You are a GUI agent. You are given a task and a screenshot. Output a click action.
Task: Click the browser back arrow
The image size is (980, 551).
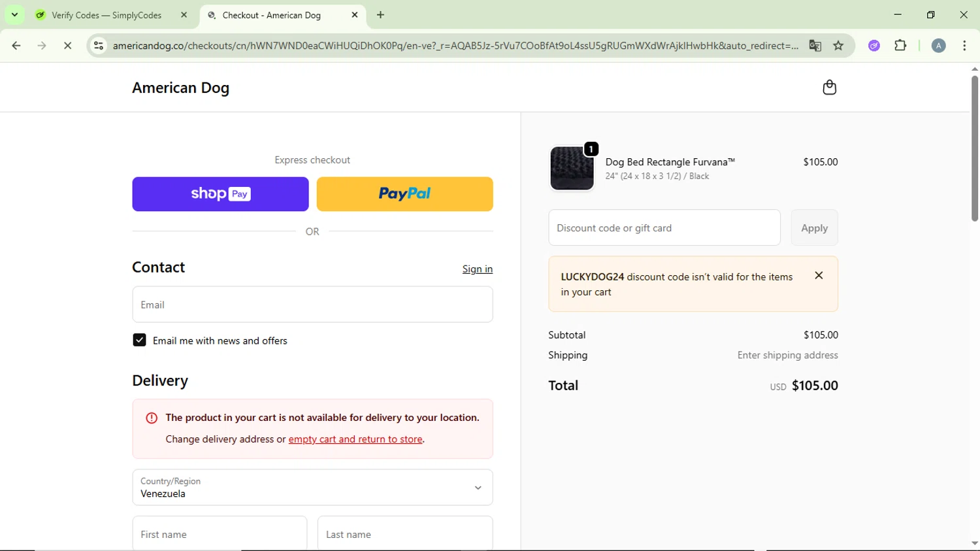tap(16, 46)
